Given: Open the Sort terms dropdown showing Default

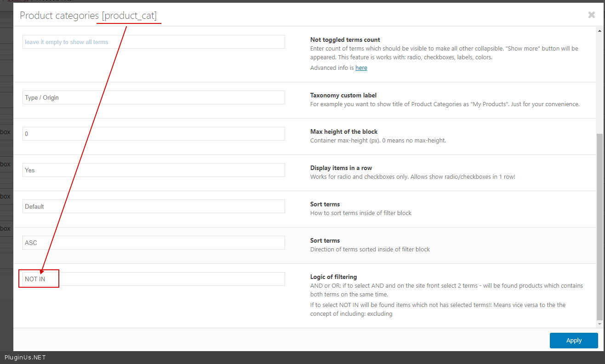Looking at the screenshot, I should click(x=154, y=206).
